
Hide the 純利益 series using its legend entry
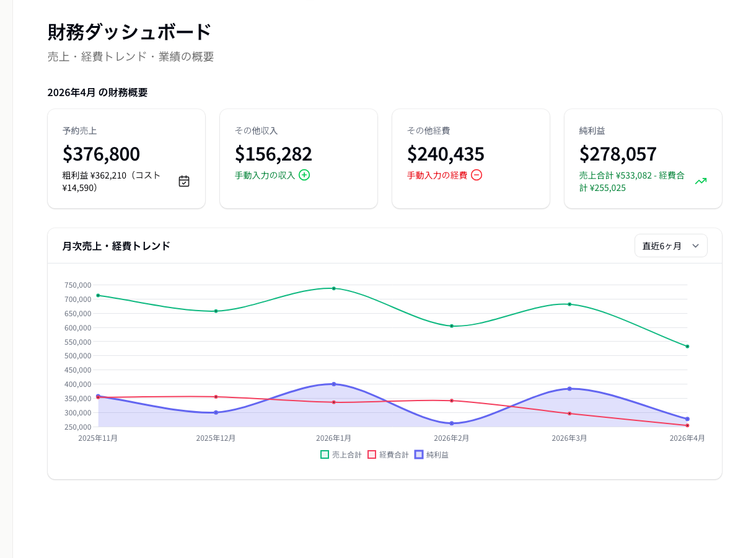[x=432, y=454]
